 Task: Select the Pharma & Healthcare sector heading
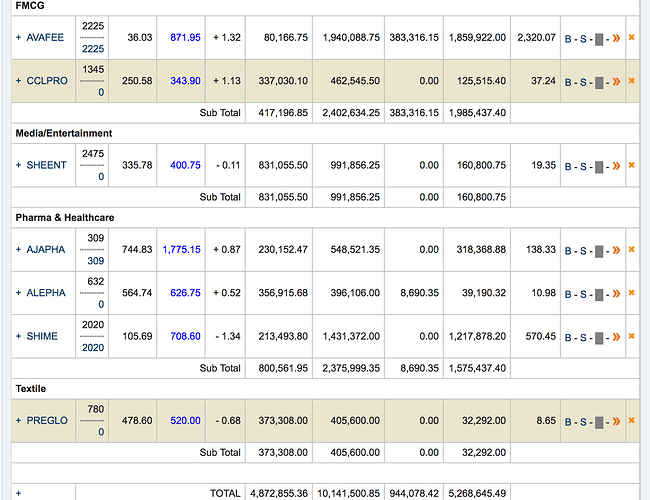pos(65,218)
